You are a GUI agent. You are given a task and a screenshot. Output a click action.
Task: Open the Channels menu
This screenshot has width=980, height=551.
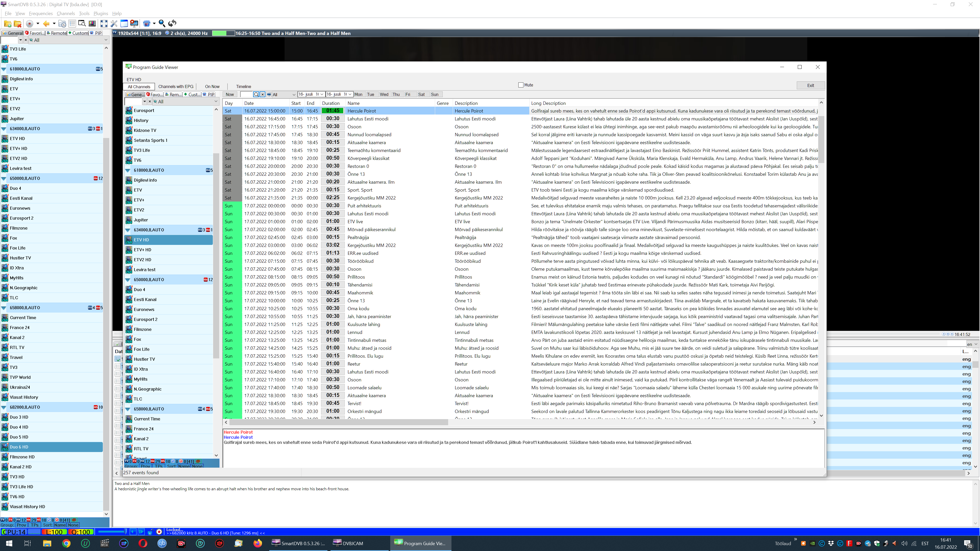pos(66,13)
